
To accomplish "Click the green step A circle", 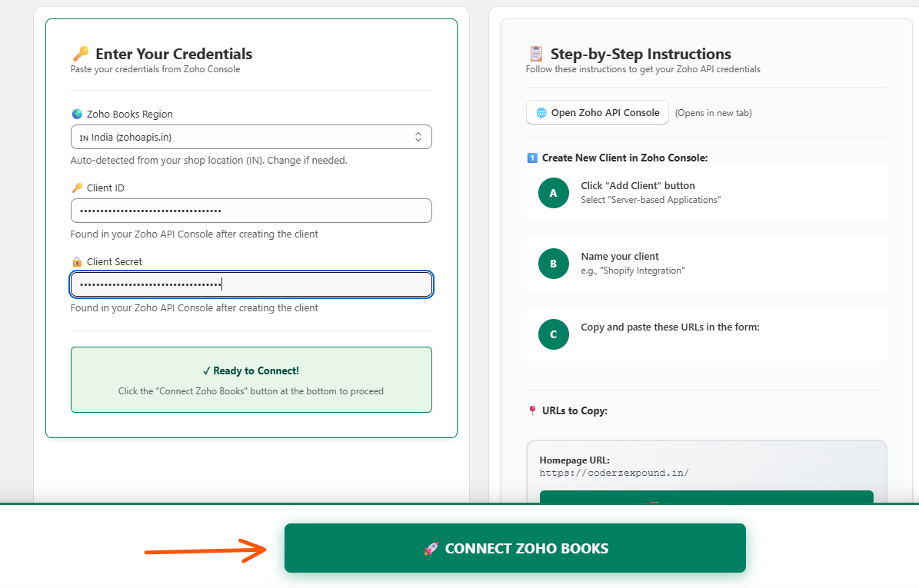I will point(553,193).
